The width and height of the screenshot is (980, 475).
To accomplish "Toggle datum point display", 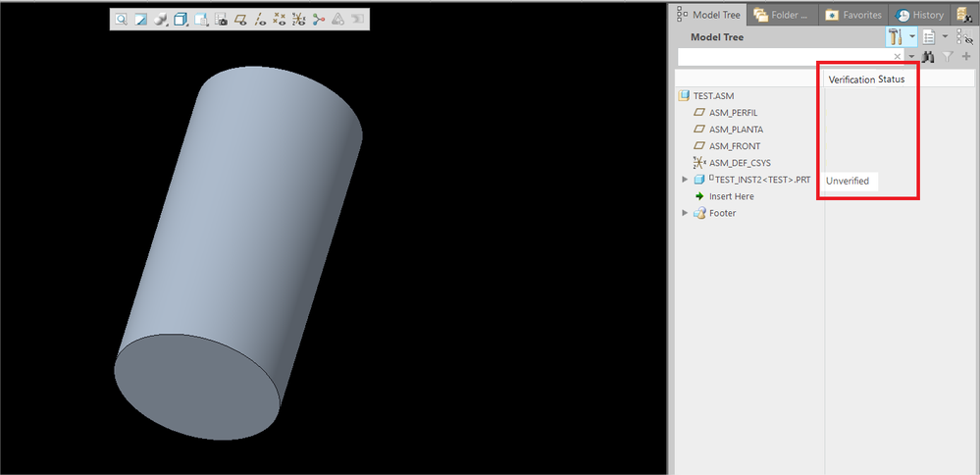I will point(280,19).
